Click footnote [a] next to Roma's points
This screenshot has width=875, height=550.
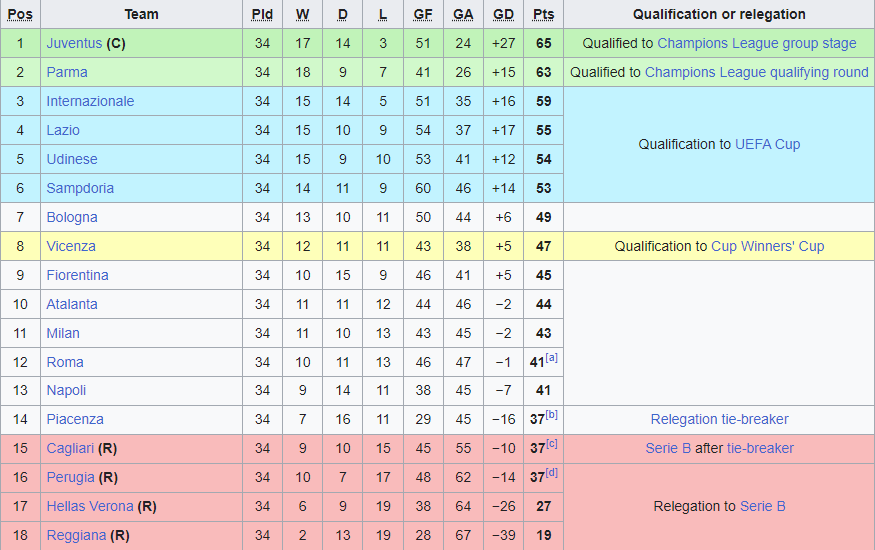pos(551,358)
